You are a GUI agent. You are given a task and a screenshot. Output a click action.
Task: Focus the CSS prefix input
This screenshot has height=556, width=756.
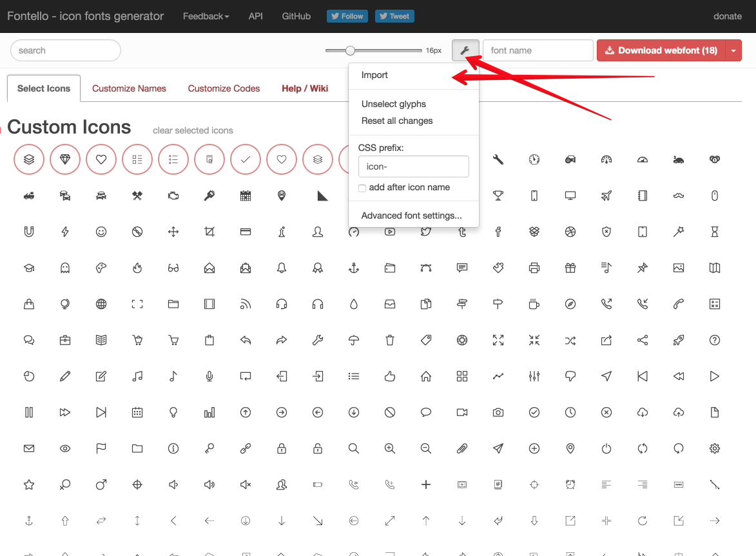pyautogui.click(x=414, y=166)
